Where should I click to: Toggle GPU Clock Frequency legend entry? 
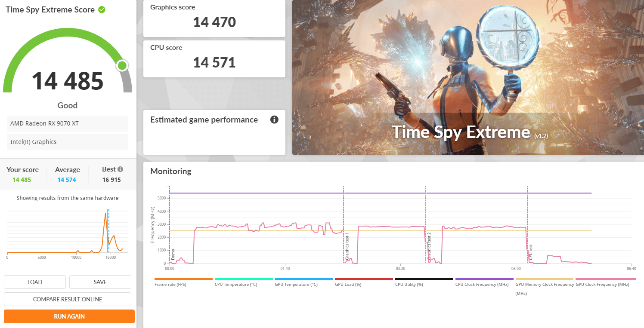pyautogui.click(x=605, y=282)
